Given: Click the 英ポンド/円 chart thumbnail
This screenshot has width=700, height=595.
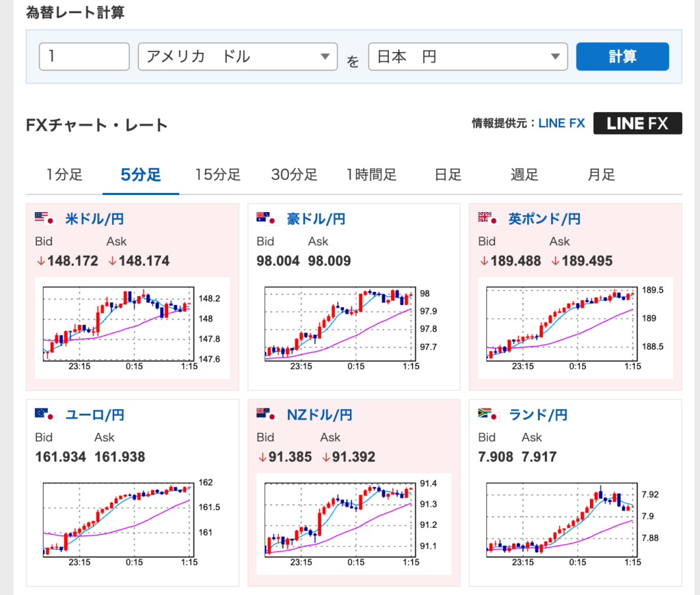Looking at the screenshot, I should pos(575,328).
